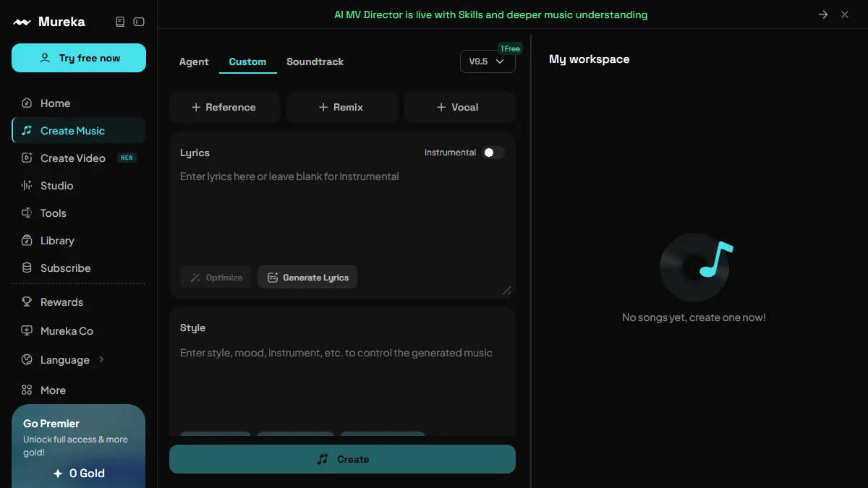Image resolution: width=868 pixels, height=488 pixels.
Task: Expand the Language submenu
Action: (79, 360)
